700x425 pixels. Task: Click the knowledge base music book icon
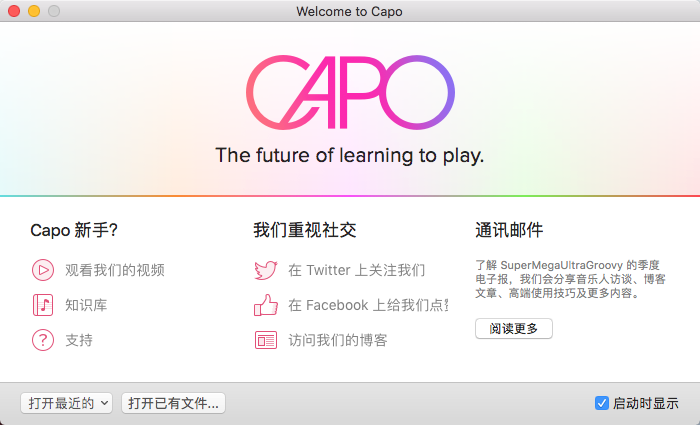tap(43, 305)
